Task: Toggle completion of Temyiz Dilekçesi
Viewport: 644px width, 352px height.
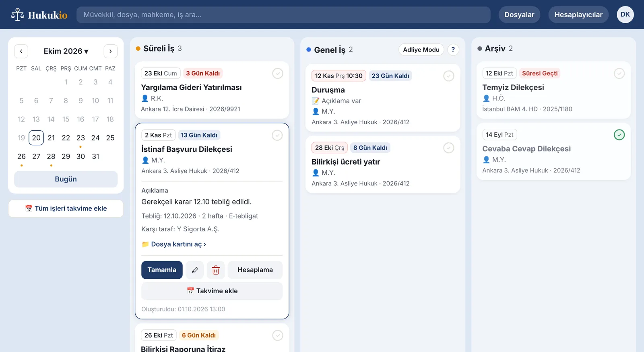Action: tap(619, 73)
